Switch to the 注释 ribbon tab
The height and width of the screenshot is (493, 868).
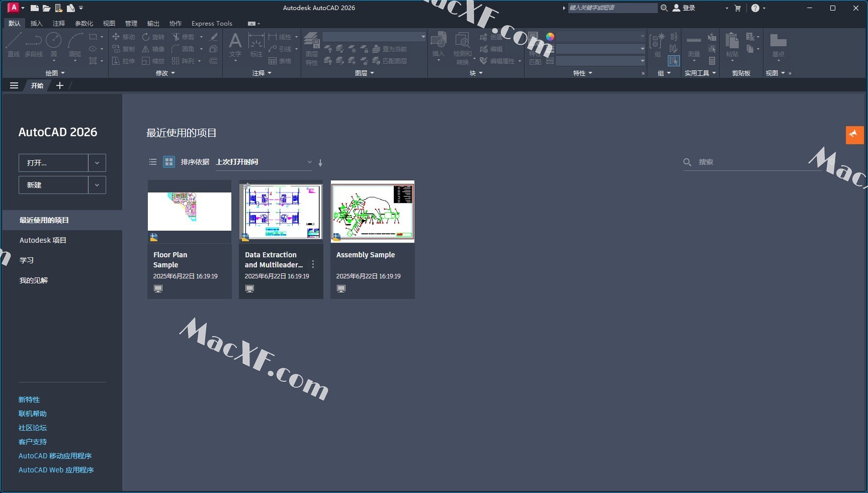59,24
